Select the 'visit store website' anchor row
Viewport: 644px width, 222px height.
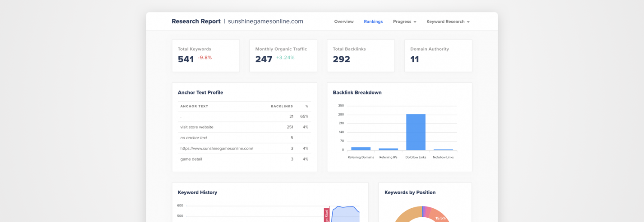coord(244,127)
